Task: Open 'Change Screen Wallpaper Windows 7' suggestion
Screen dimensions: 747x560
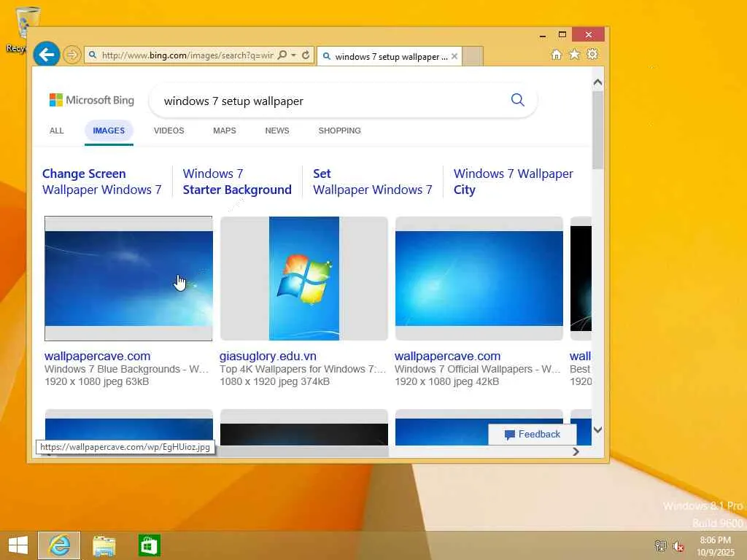Action: [102, 182]
